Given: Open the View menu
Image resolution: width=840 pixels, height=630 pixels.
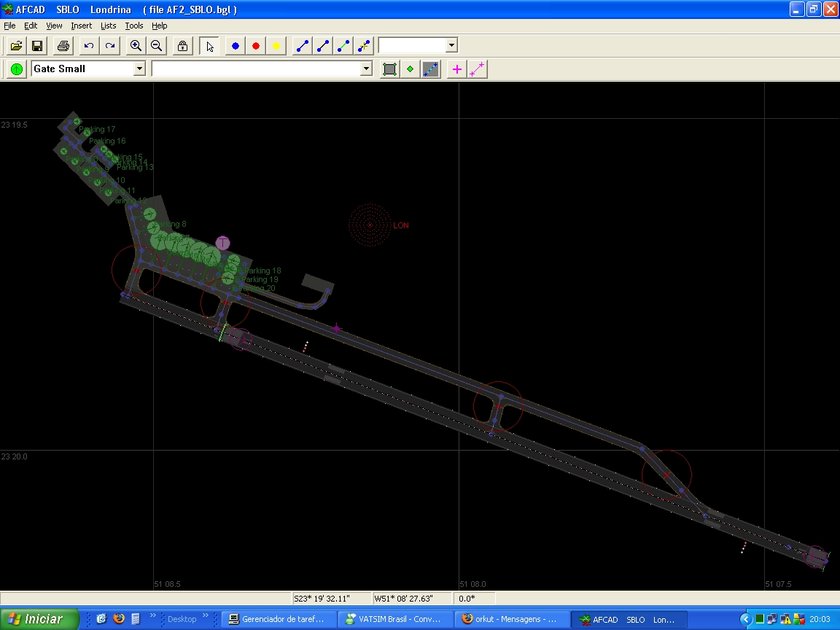Looking at the screenshot, I should [x=54, y=26].
